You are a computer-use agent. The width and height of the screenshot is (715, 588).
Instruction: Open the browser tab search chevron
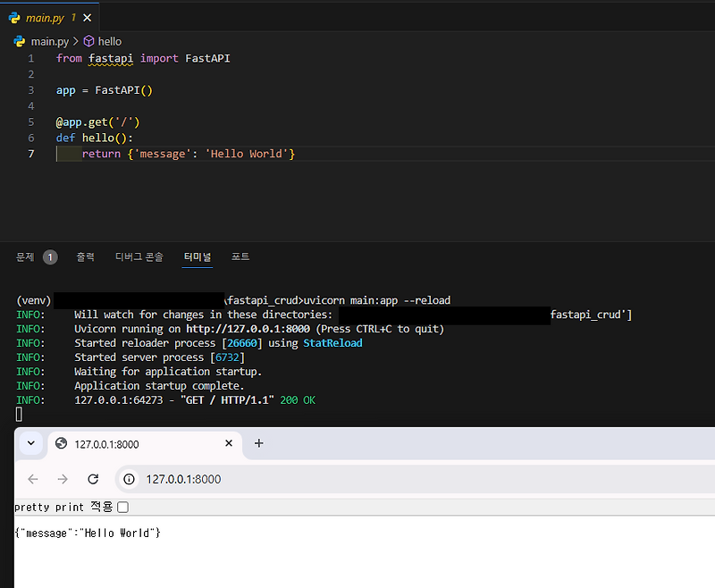[x=30, y=443]
